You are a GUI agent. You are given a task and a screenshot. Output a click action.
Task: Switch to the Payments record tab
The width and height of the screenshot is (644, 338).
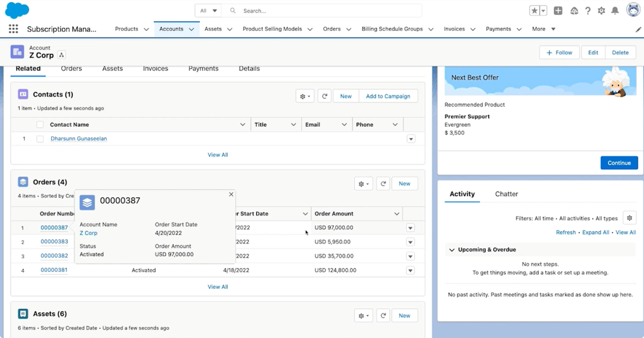203,69
